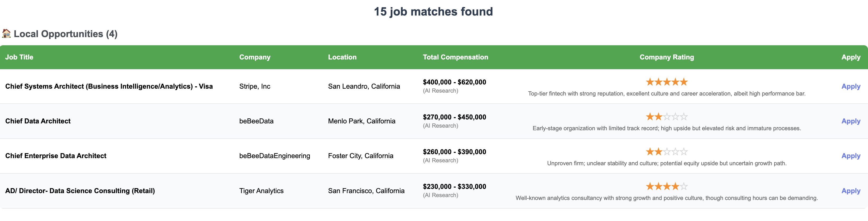Select the Job Title column header
Viewport: 868px width, 221px height.
[x=19, y=57]
